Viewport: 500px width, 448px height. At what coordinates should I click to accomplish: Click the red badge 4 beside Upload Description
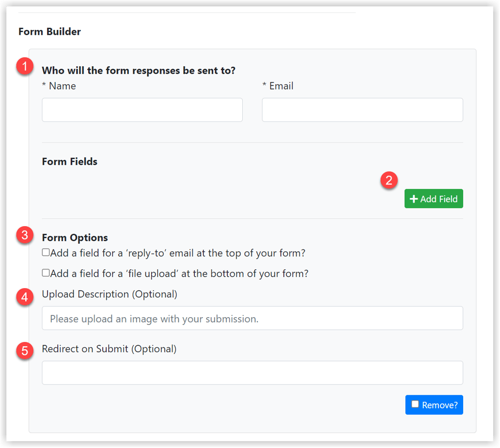(24, 297)
